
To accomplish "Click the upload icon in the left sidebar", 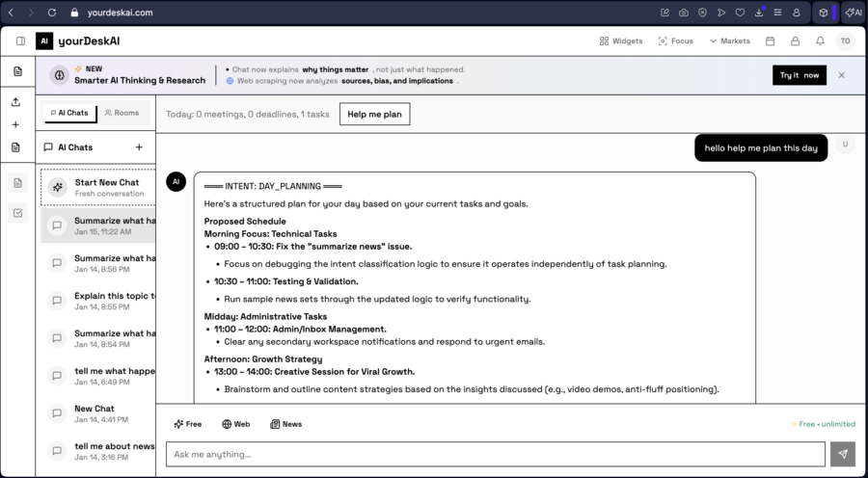I will [16, 102].
